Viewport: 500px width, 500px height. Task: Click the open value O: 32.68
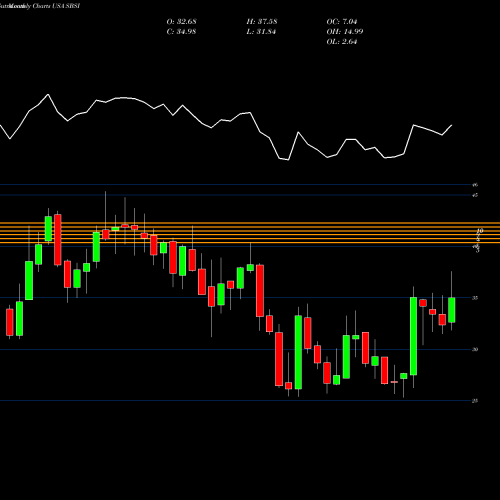[x=181, y=22]
